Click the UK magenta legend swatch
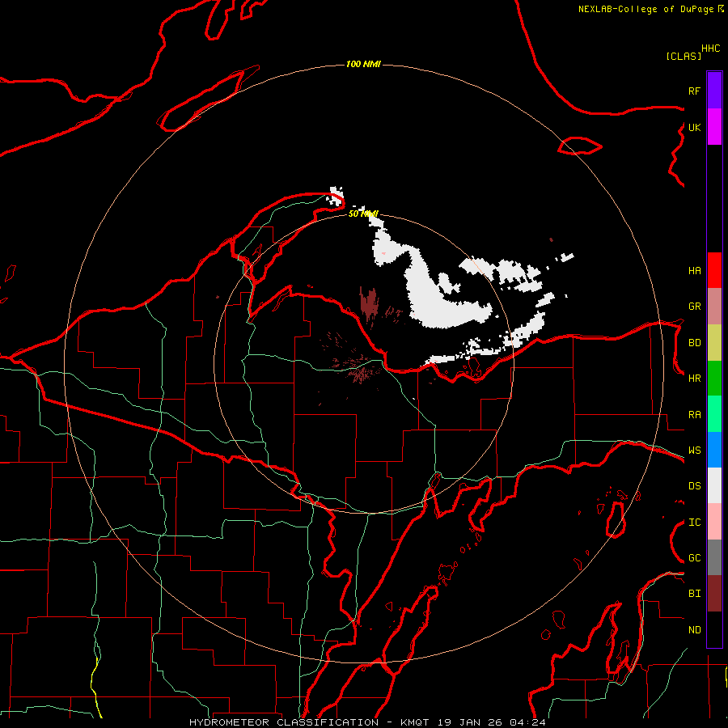This screenshot has height=728, width=728. click(714, 127)
